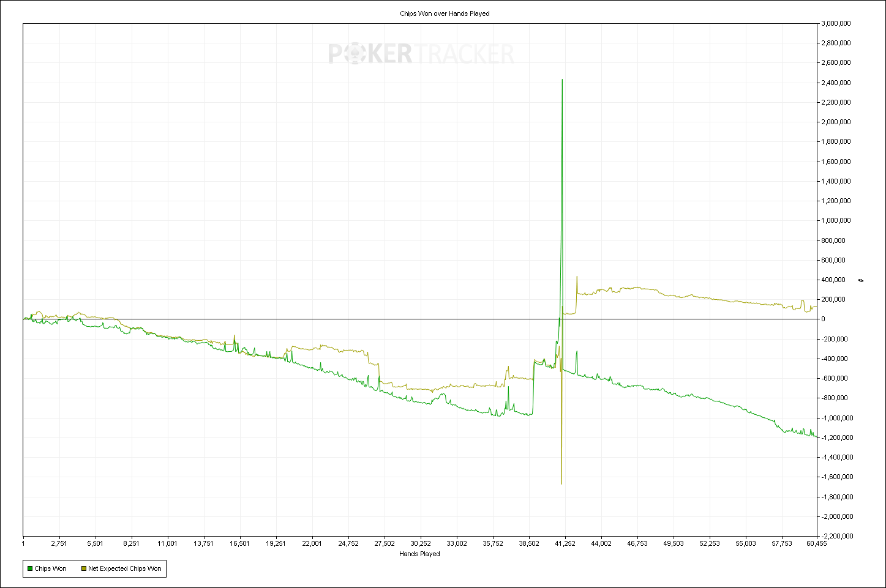The image size is (886, 588).
Task: Click the 2,400,000 y-axis label
Action: point(836,83)
